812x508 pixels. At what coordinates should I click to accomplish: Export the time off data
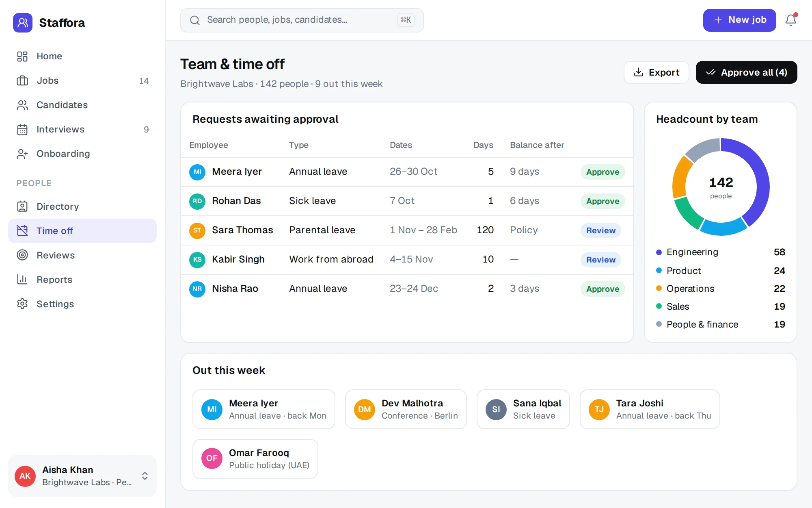[656, 72]
